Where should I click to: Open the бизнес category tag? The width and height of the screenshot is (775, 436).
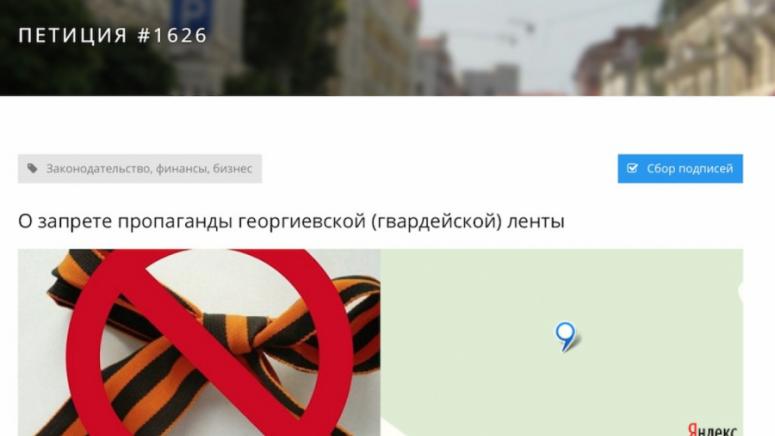(232, 169)
